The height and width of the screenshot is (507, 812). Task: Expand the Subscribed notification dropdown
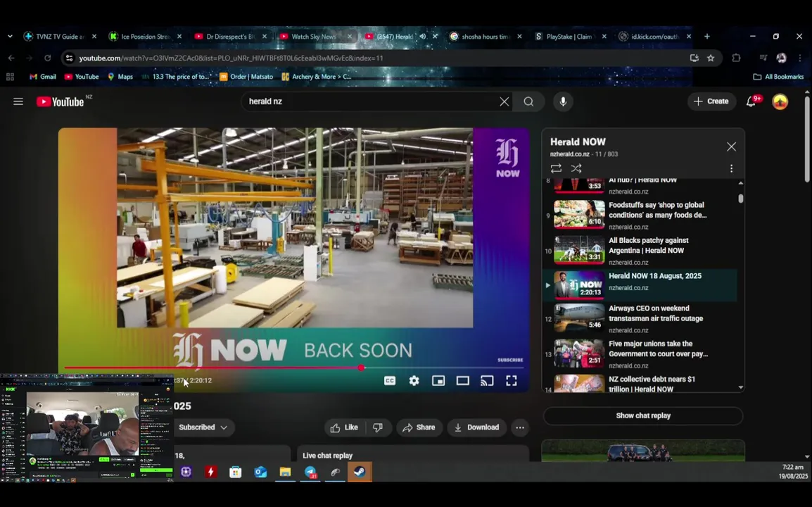coord(203,427)
